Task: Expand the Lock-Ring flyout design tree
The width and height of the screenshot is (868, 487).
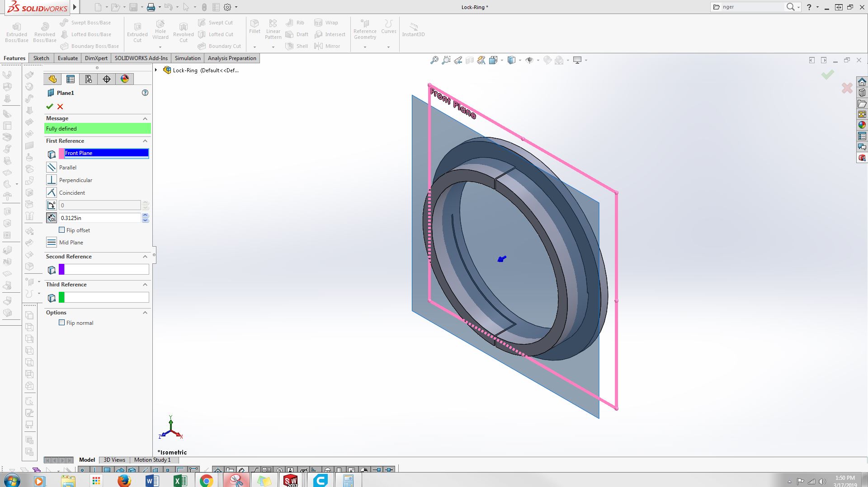Action: [x=156, y=70]
